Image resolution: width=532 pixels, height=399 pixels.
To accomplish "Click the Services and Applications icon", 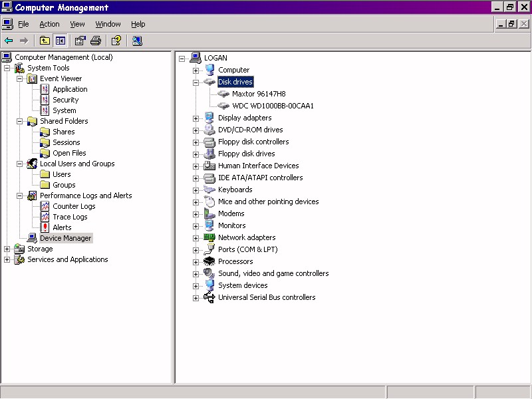I will 19,259.
